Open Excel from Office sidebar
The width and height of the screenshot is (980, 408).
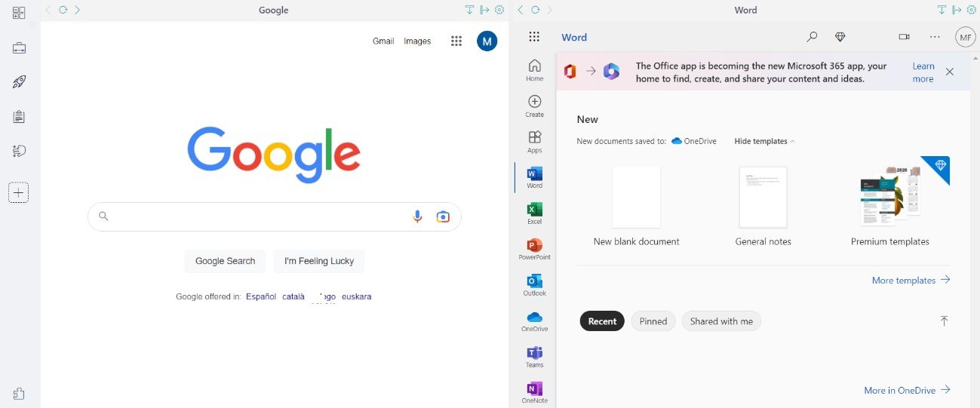click(x=534, y=213)
